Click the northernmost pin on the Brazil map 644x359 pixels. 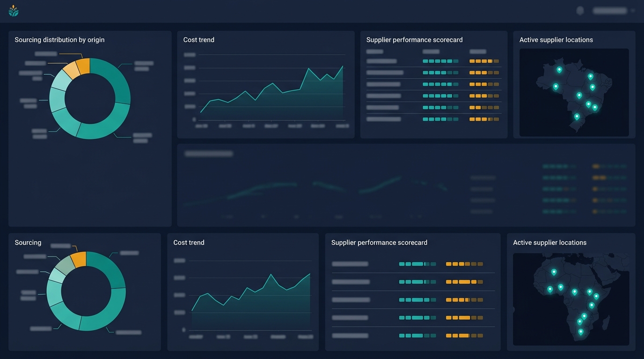(559, 70)
